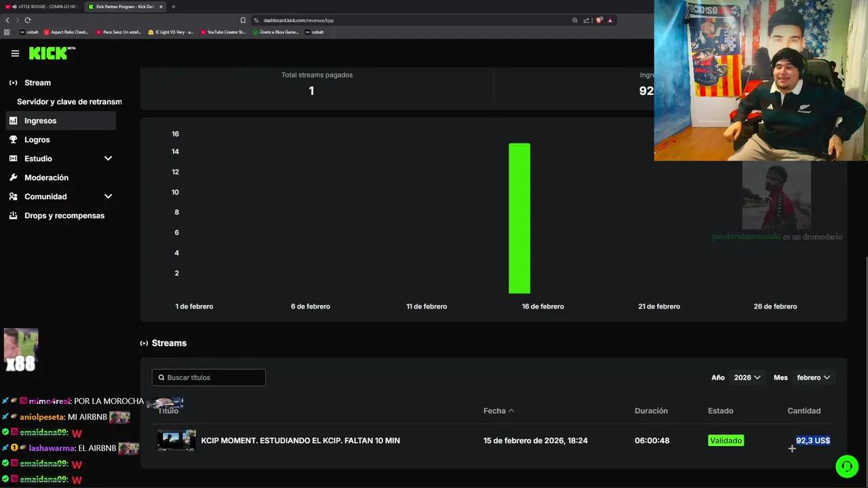This screenshot has height=488, width=868.
Task: Open the Mes febrero dropdown
Action: [x=813, y=378]
